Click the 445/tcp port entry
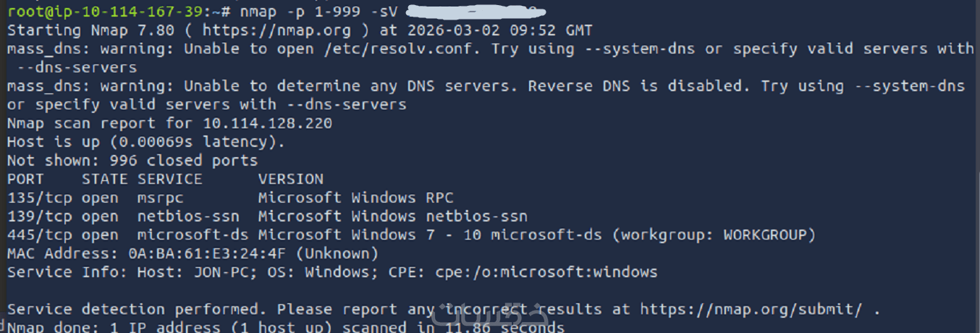This screenshot has height=333, width=980. pyautogui.click(x=35, y=235)
